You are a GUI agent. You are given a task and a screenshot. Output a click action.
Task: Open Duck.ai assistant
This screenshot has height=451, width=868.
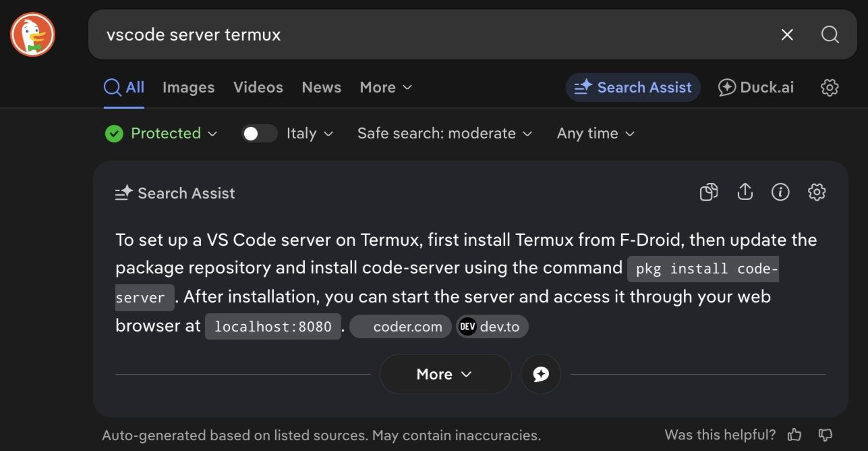coord(755,87)
